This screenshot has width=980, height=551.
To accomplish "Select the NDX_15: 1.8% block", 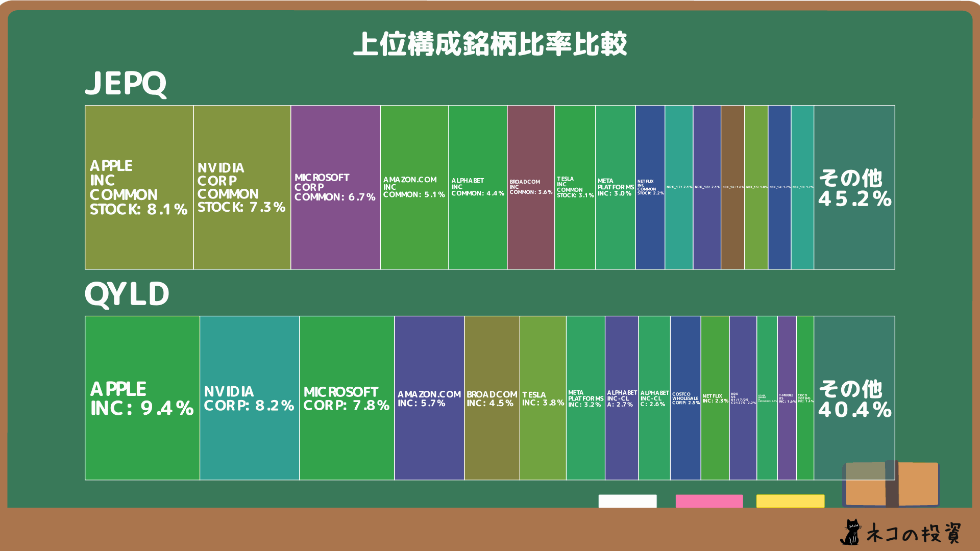I will coord(756,187).
